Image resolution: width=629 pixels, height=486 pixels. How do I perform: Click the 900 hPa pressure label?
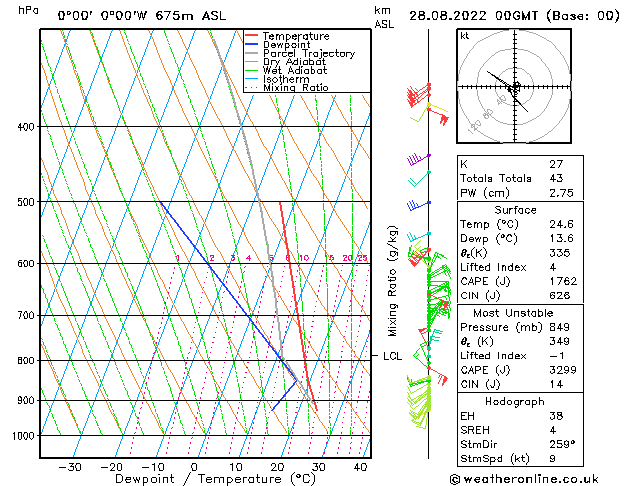(26, 401)
